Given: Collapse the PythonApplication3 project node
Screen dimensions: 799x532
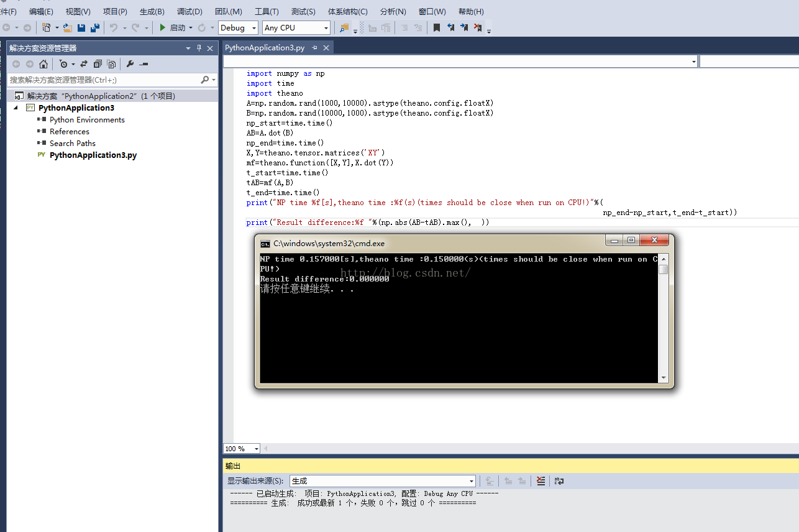Looking at the screenshot, I should tap(16, 108).
